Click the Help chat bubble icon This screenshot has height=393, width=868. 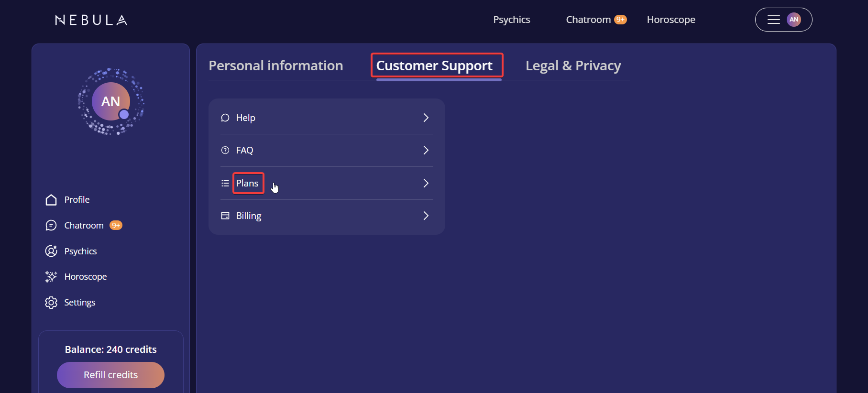[225, 118]
